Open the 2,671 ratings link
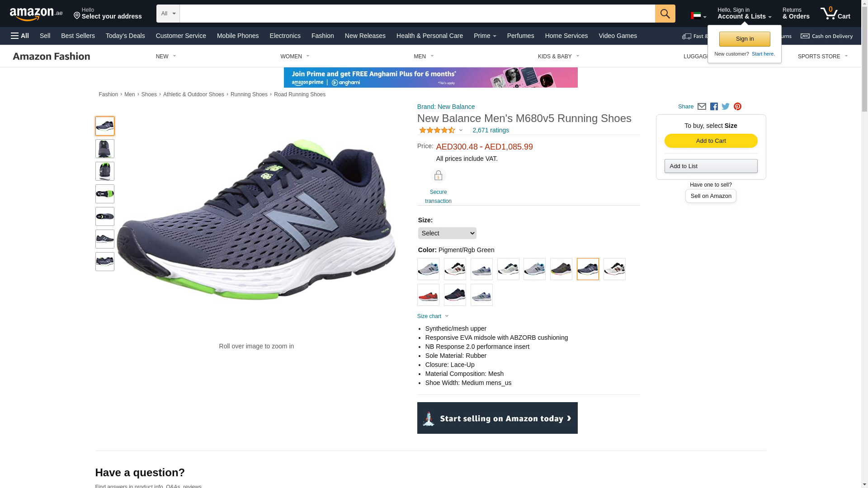Image resolution: width=868 pixels, height=488 pixels. 491,130
